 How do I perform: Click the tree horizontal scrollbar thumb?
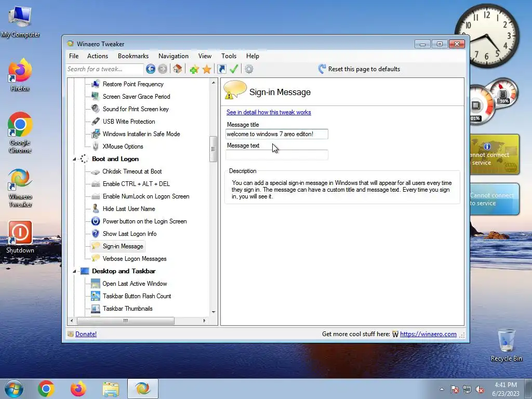pos(126,321)
